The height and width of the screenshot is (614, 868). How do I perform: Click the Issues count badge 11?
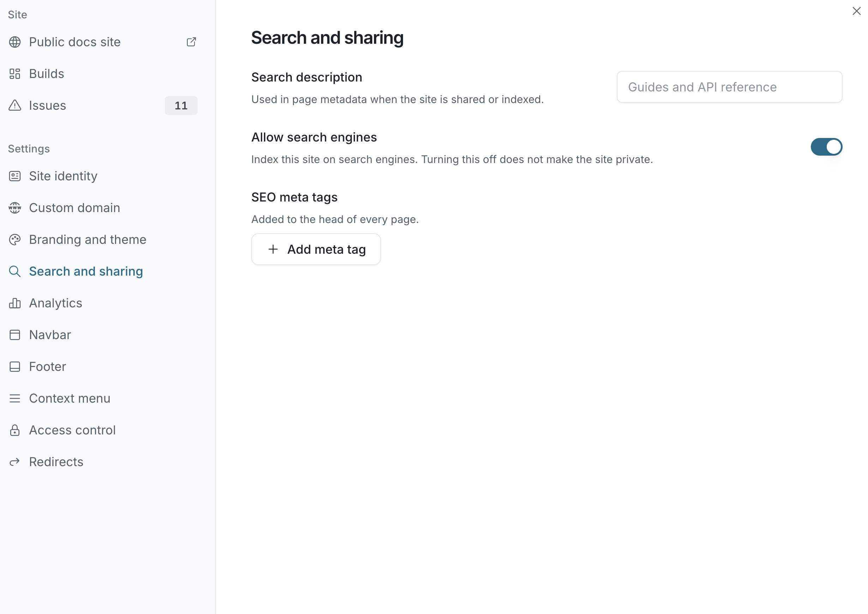181,106
